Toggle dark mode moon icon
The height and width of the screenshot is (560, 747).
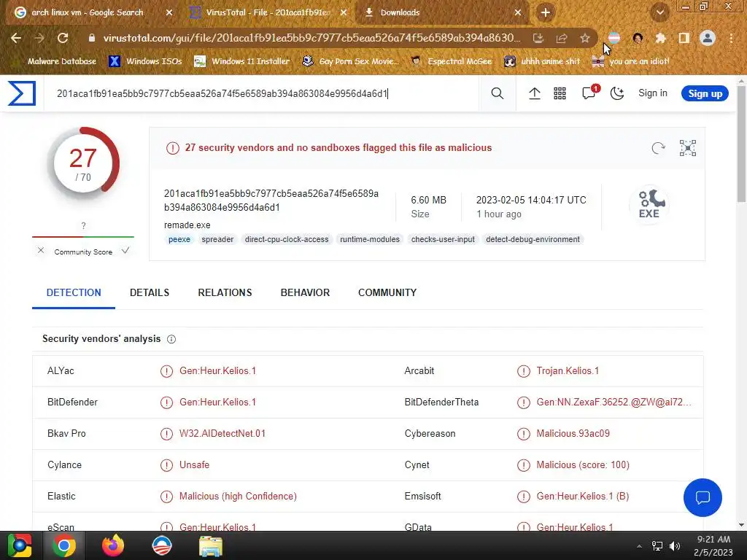point(617,93)
